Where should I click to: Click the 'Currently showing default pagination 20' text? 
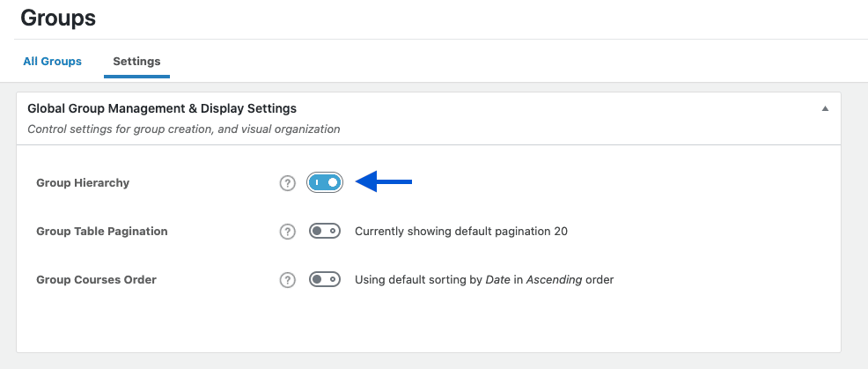[461, 232]
